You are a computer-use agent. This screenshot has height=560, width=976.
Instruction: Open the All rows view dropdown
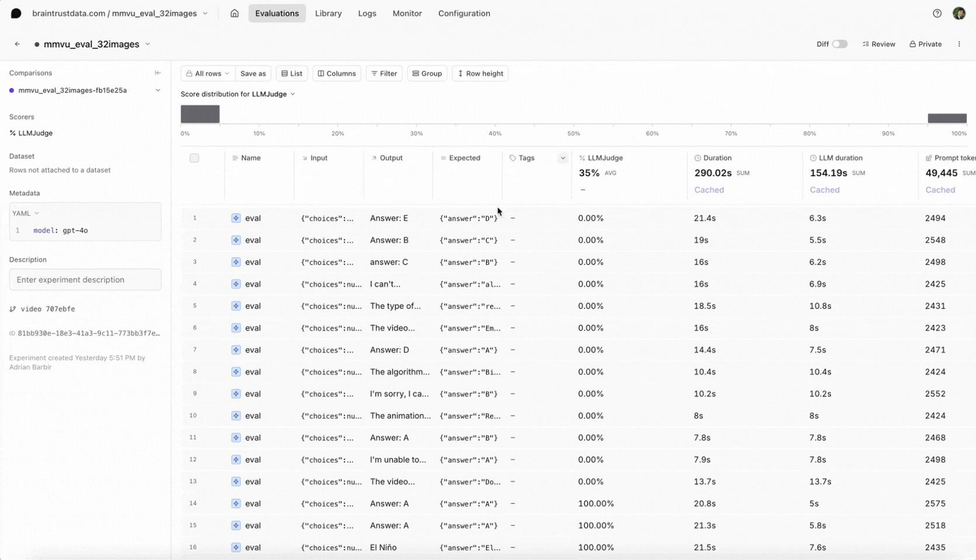click(x=208, y=74)
